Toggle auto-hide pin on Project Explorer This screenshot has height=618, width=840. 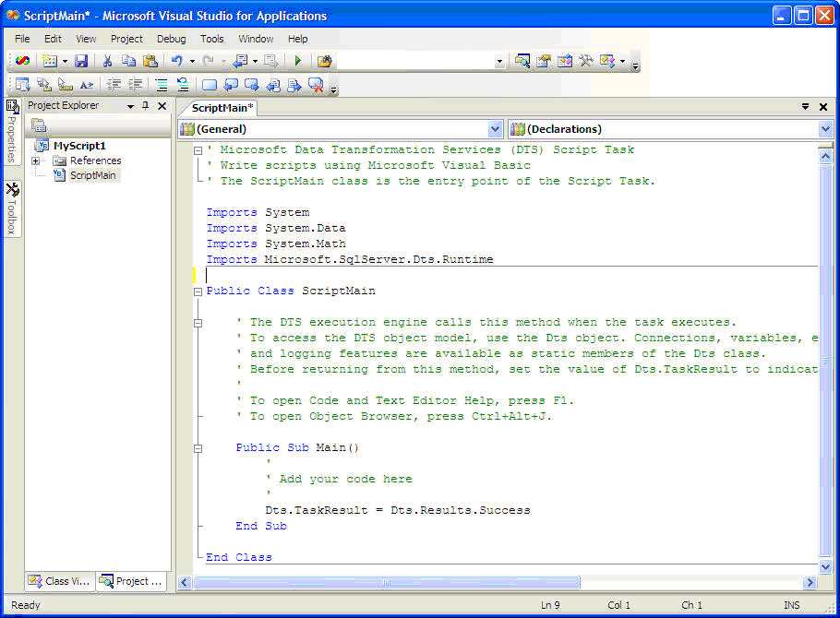(146, 106)
